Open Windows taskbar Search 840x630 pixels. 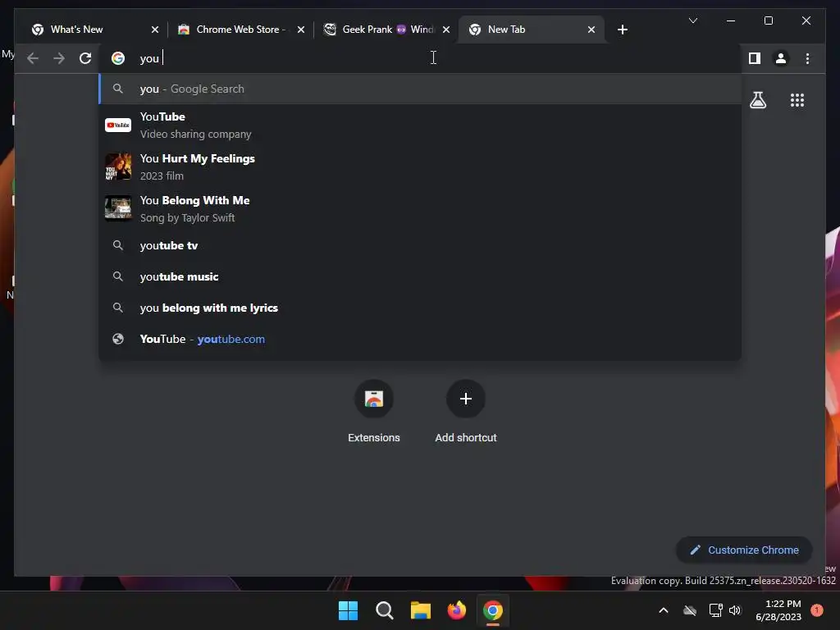(384, 610)
